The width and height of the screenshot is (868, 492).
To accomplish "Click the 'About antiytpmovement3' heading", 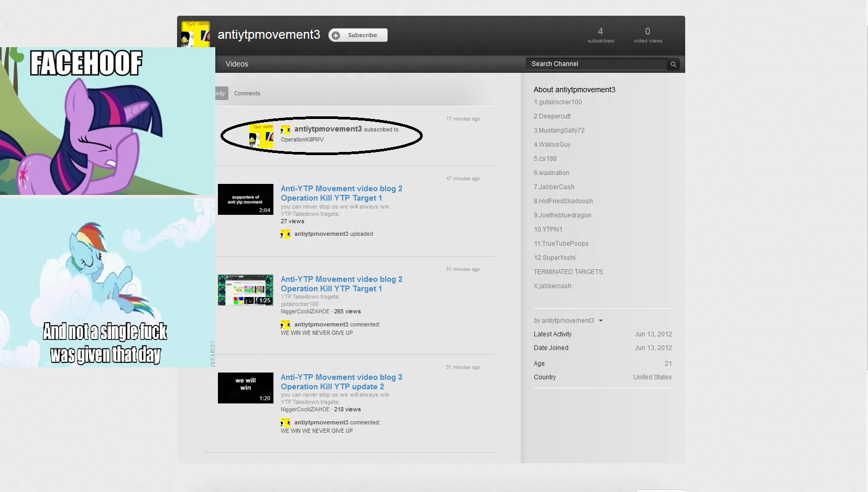I will pos(575,90).
